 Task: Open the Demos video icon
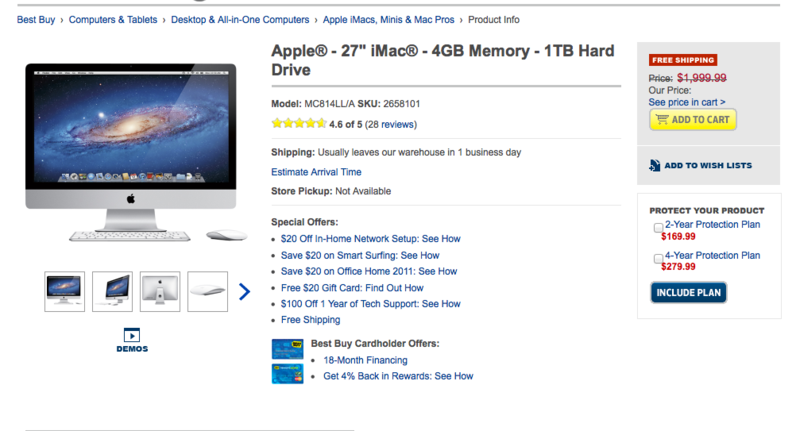pyautogui.click(x=132, y=335)
